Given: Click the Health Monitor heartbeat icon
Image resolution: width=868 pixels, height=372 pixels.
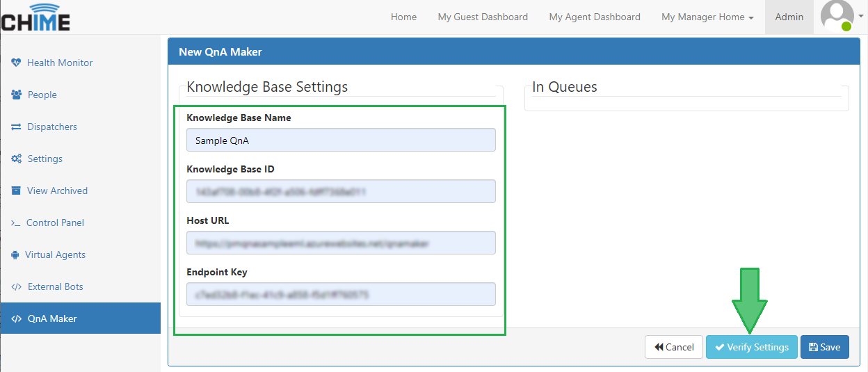Looking at the screenshot, I should [17, 63].
